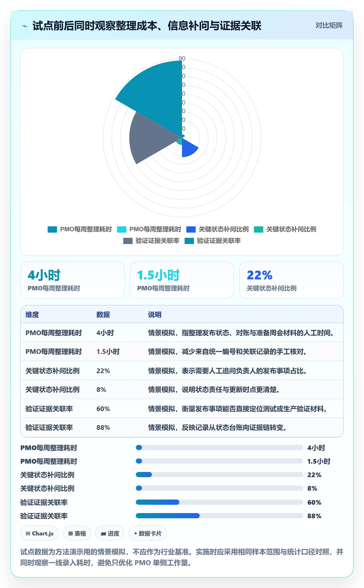364x588 pixels.
Task: Click the description mentioning 统一编号
Action: click(228, 352)
